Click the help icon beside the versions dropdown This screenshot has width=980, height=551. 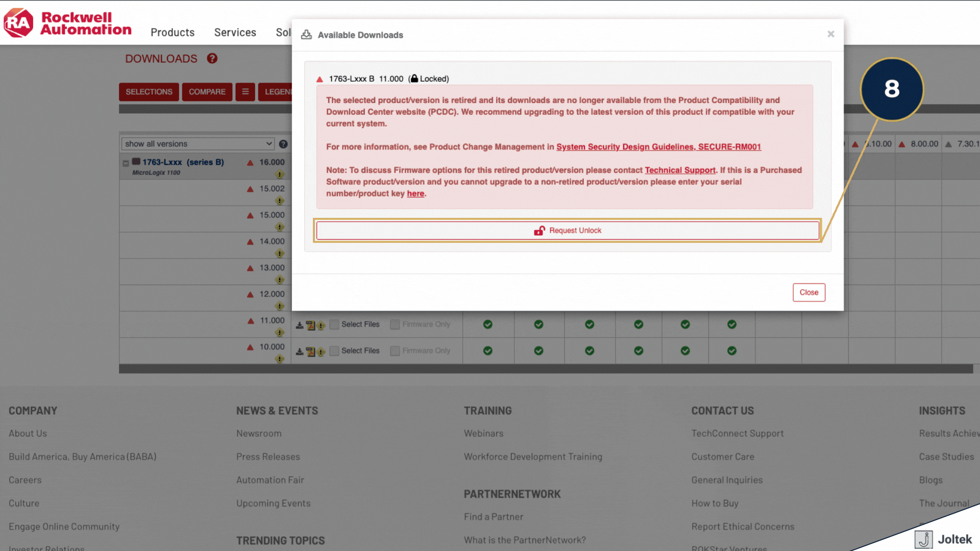click(283, 144)
